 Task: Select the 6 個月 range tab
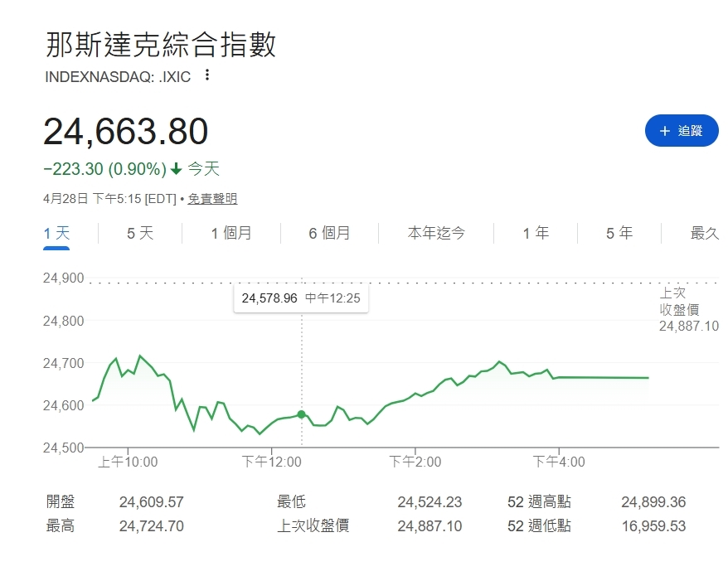click(x=329, y=233)
